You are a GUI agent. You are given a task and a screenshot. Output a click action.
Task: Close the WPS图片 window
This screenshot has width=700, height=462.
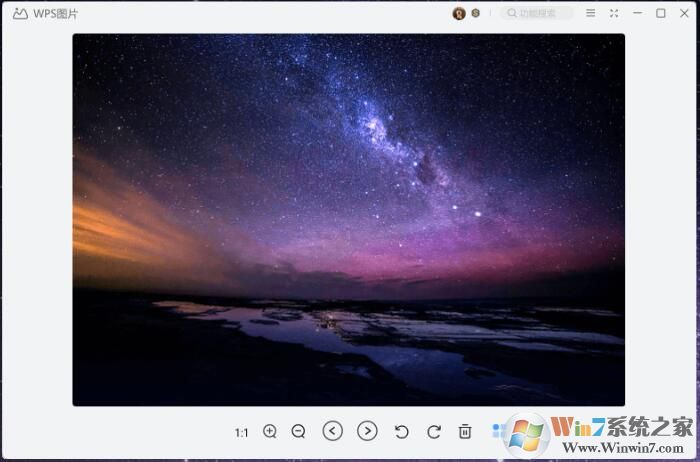tap(683, 13)
